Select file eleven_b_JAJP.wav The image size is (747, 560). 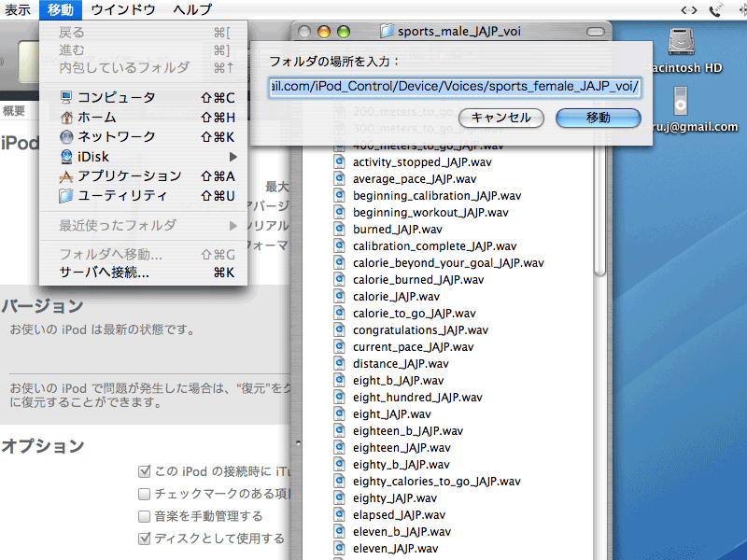click(402, 531)
